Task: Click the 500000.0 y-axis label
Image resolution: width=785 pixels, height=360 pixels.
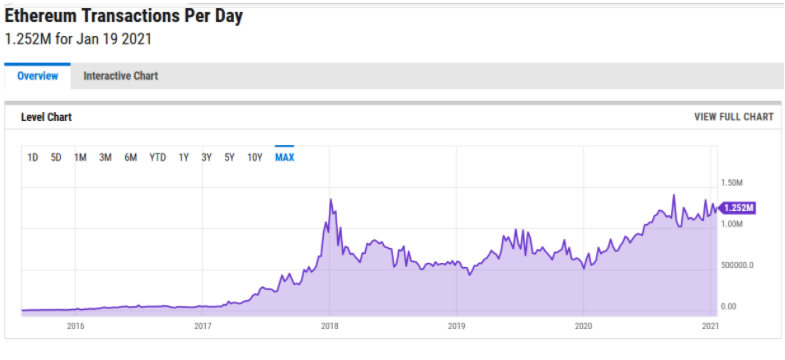Action: pos(737,265)
